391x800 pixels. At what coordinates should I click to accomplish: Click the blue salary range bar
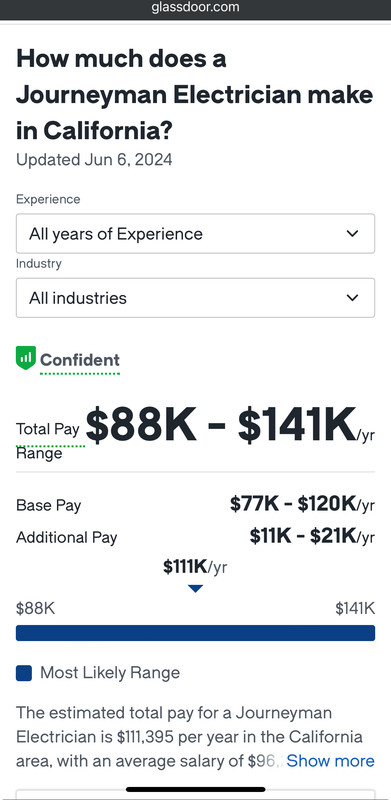coord(196,633)
